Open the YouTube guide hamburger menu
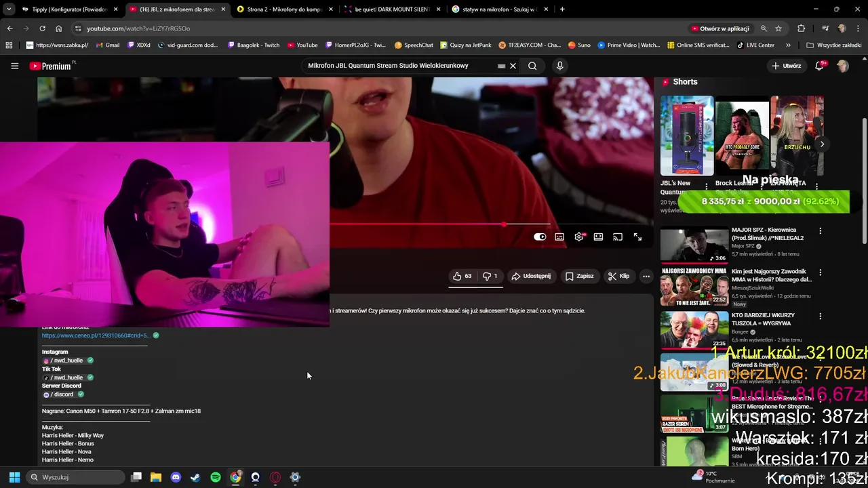The image size is (868, 488). pos(14,66)
